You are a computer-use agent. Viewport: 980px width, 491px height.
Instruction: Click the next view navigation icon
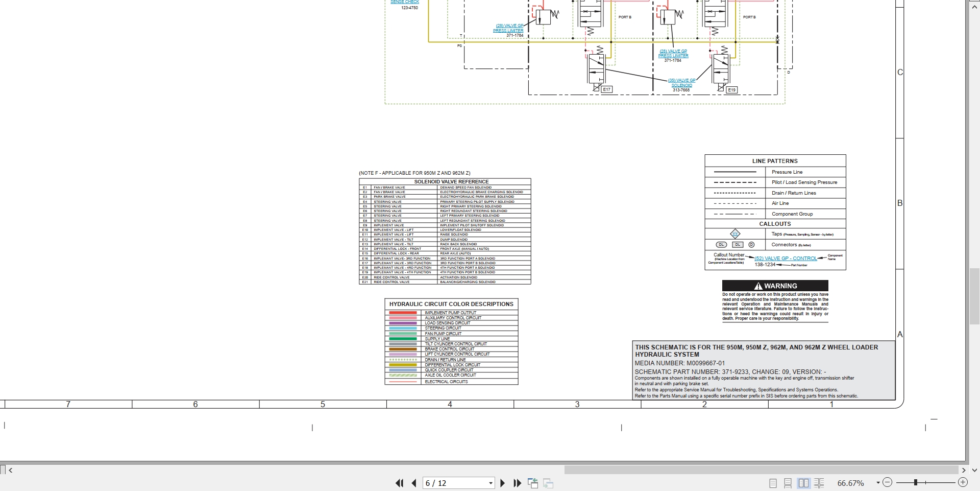click(x=549, y=483)
